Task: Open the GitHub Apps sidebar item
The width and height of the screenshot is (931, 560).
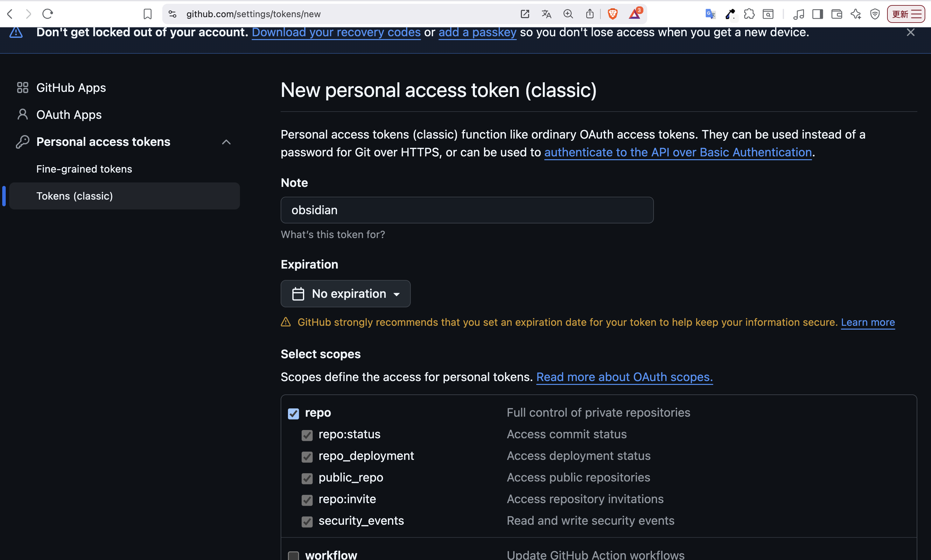Action: click(x=71, y=87)
